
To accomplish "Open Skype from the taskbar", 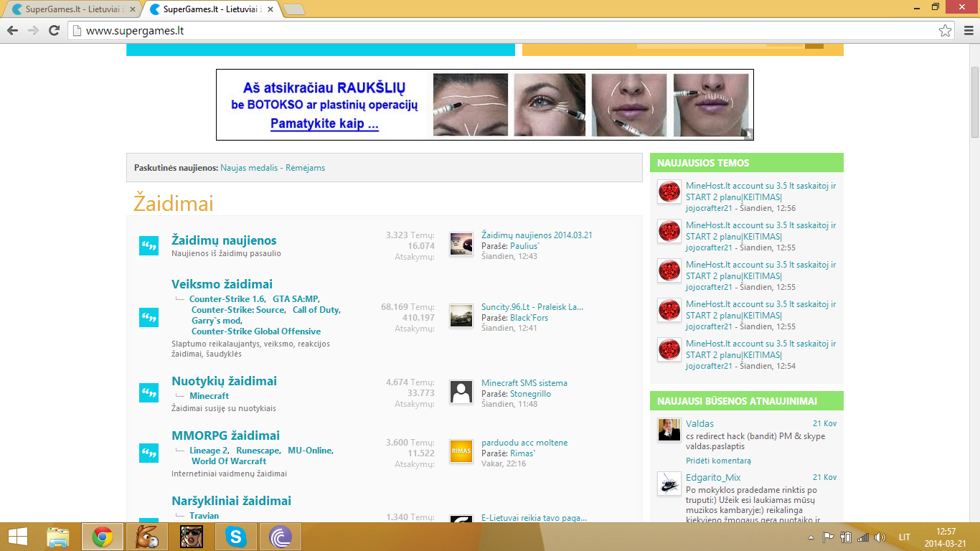I will click(x=236, y=537).
